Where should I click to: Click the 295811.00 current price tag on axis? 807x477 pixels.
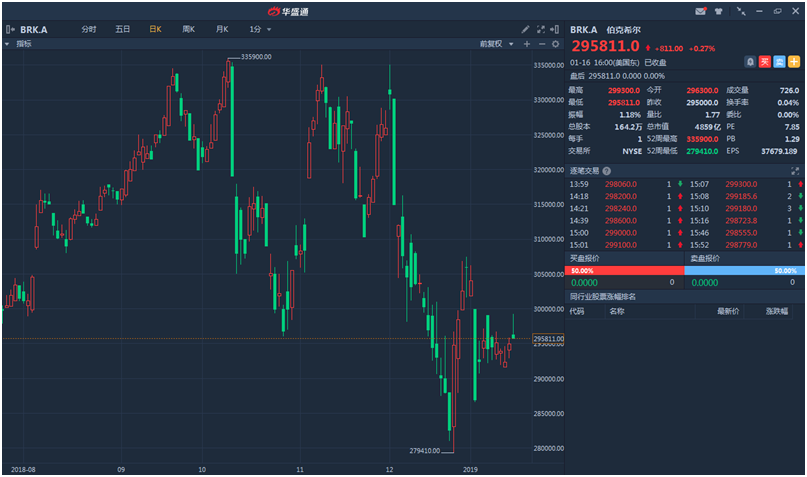point(548,339)
